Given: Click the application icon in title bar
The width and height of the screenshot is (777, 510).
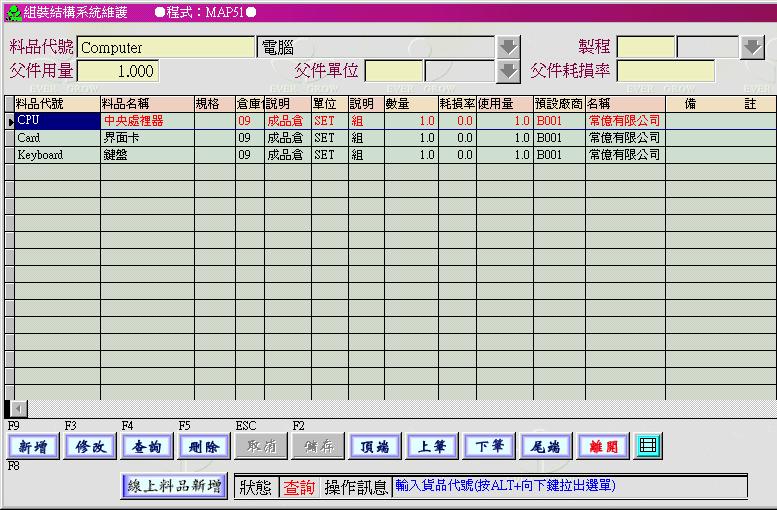Looking at the screenshot, I should pos(12,11).
